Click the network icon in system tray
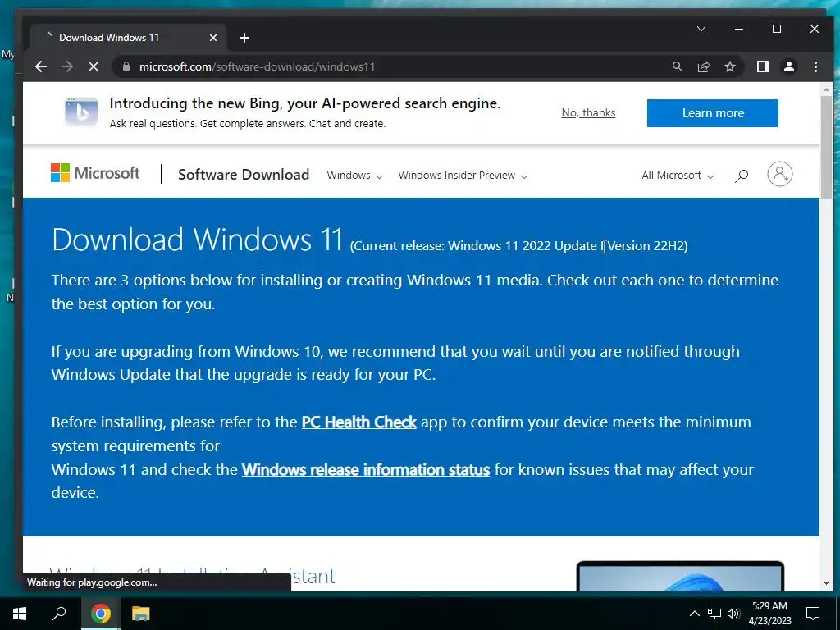Screen dimensions: 840x630 714,614
